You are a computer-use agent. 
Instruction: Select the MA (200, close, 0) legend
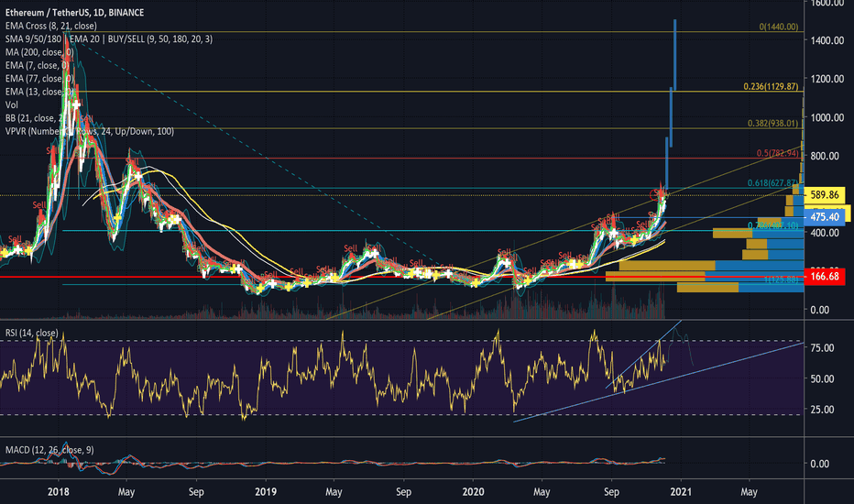pos(39,51)
